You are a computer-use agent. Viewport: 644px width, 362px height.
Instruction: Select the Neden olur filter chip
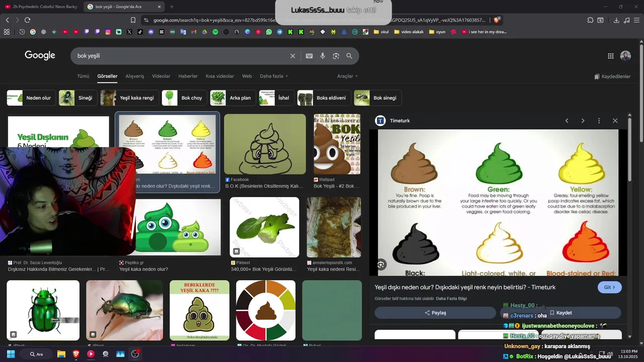point(30,98)
